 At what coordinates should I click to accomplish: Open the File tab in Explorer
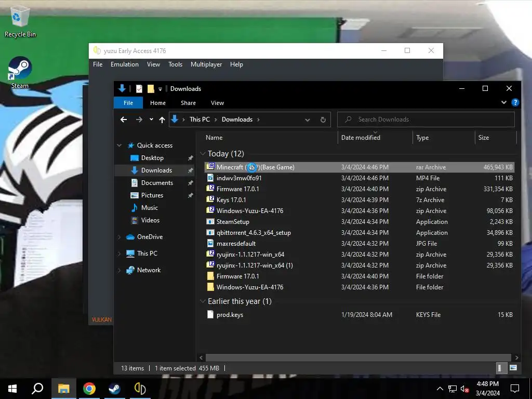click(128, 103)
